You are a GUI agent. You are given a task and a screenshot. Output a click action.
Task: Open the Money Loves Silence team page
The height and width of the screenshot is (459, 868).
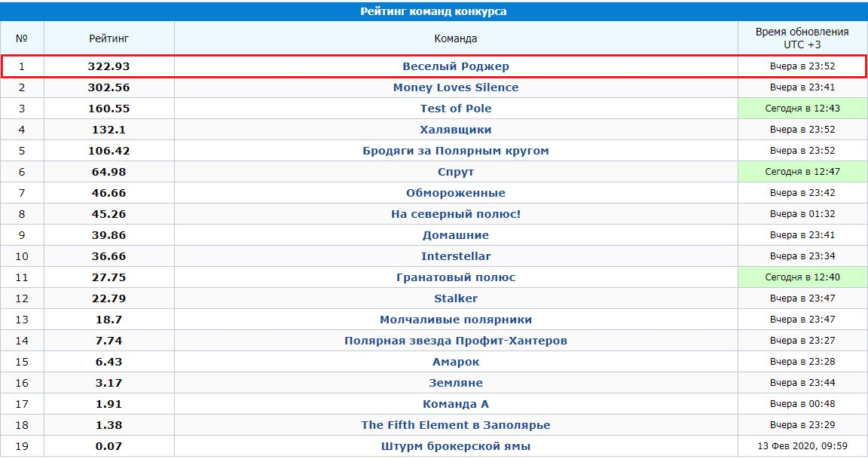pos(455,87)
